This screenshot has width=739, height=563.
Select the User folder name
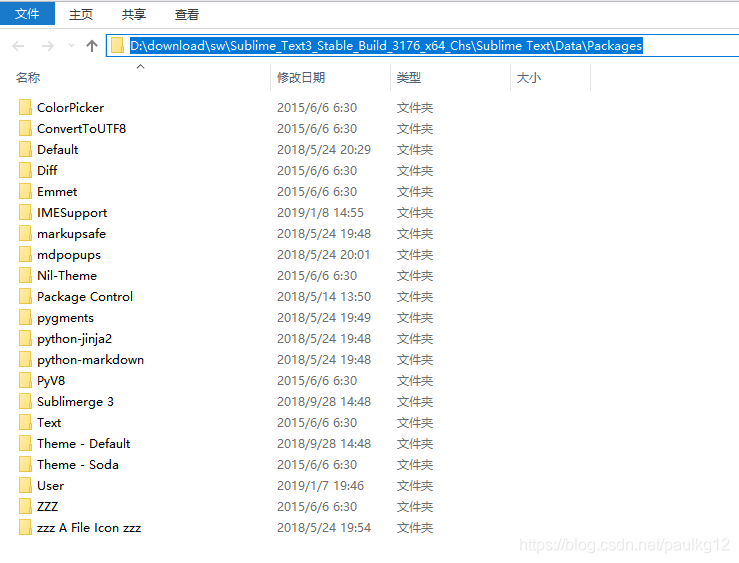pos(50,486)
